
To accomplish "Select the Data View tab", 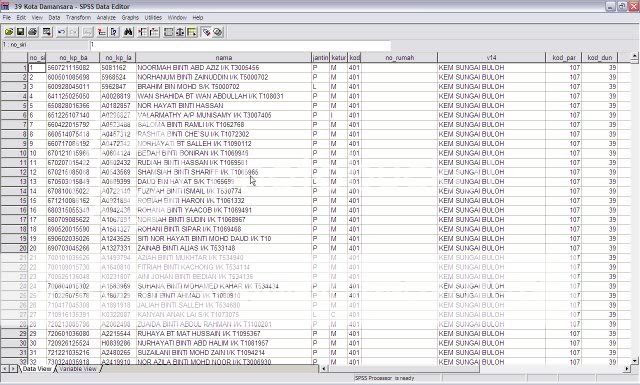I will [x=37, y=369].
